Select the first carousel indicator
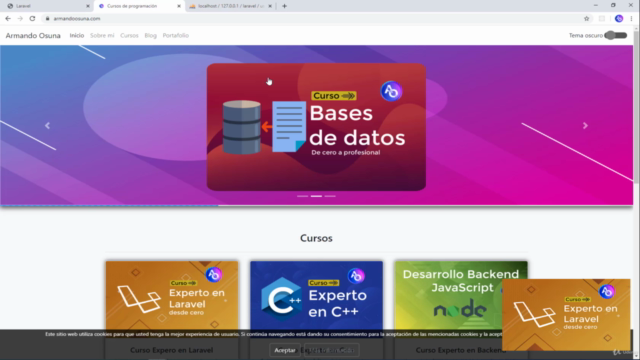Image resolution: width=640 pixels, height=360 pixels. [302, 196]
